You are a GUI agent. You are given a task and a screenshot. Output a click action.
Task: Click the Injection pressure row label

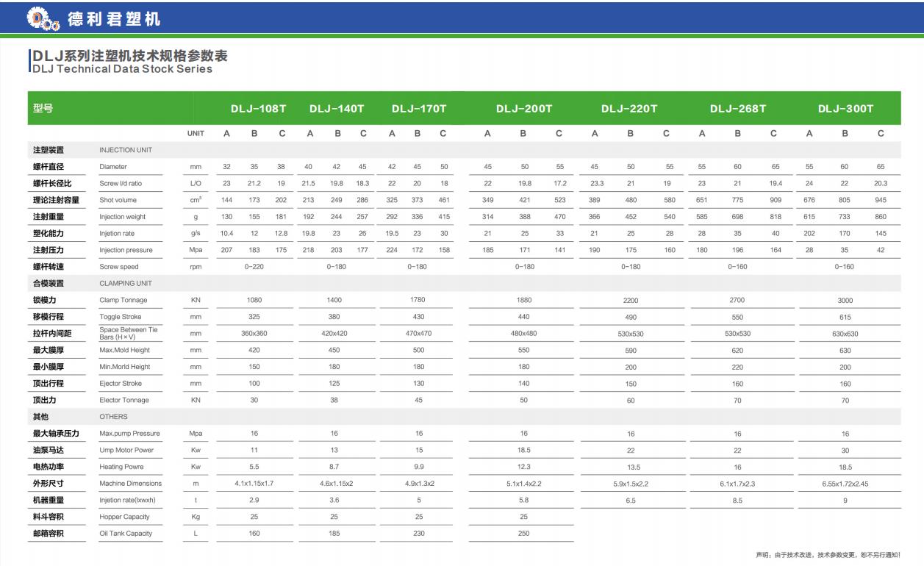[126, 250]
